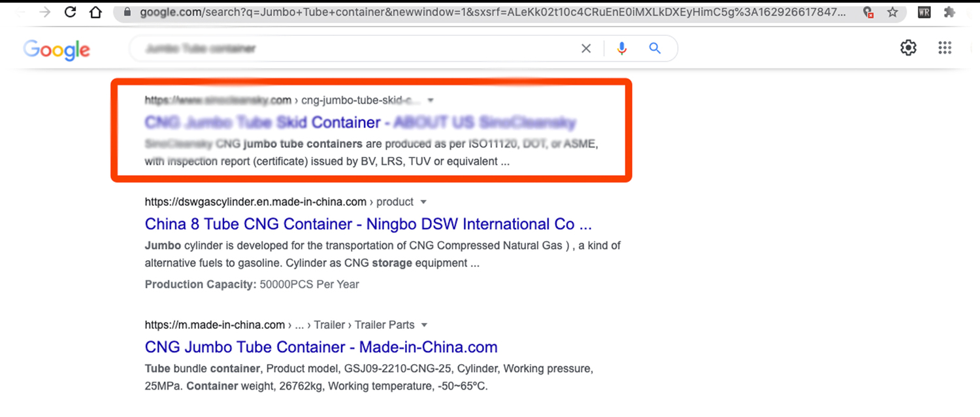Open the extensions puzzle menu

click(951, 12)
